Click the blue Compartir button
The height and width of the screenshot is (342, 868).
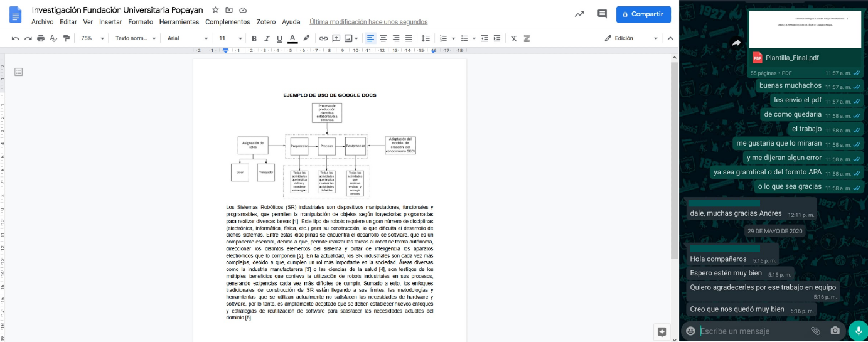[643, 14]
